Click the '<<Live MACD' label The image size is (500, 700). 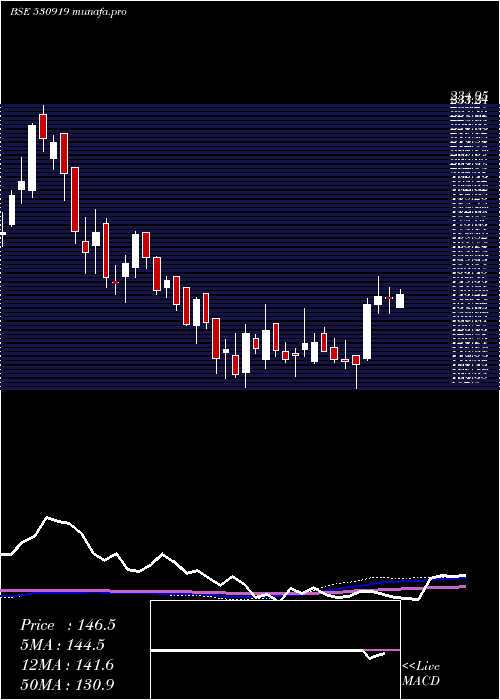pos(421,674)
